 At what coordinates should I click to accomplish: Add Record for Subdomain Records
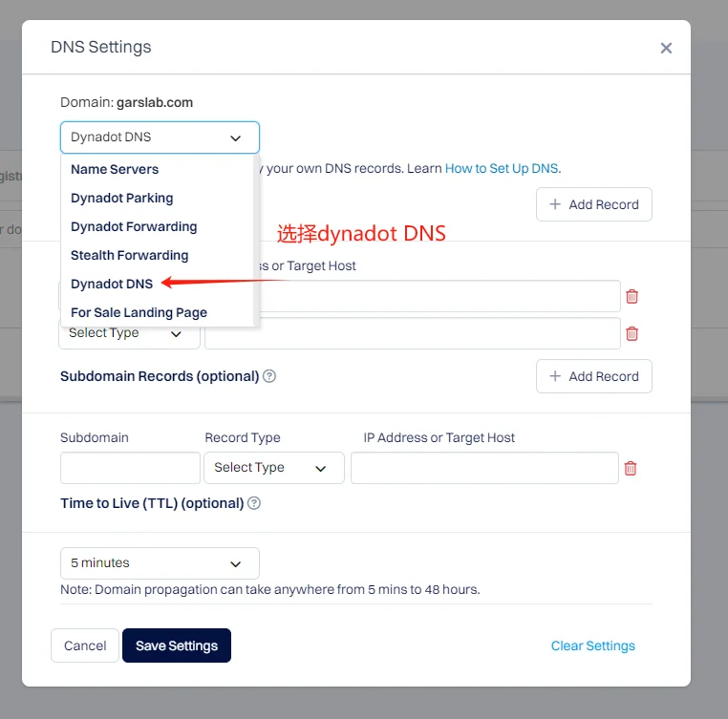[594, 376]
